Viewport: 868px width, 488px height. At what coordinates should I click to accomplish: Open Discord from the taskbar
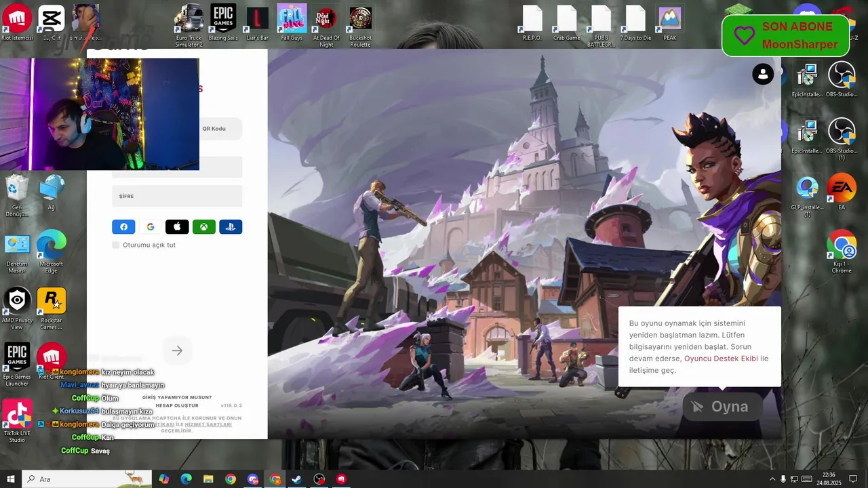[x=253, y=479]
